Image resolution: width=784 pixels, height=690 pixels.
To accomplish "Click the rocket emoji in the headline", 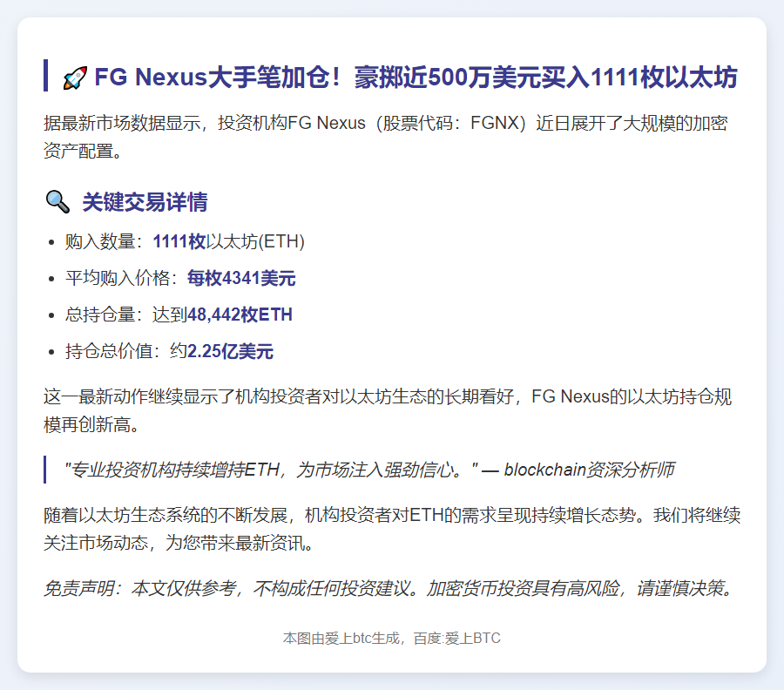I will click(75, 78).
